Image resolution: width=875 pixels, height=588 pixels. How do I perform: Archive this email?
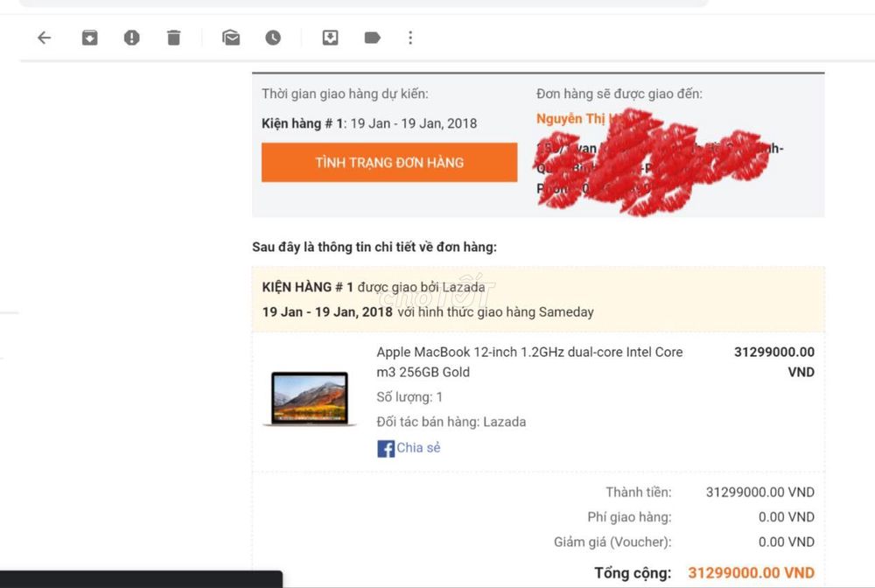tap(90, 38)
